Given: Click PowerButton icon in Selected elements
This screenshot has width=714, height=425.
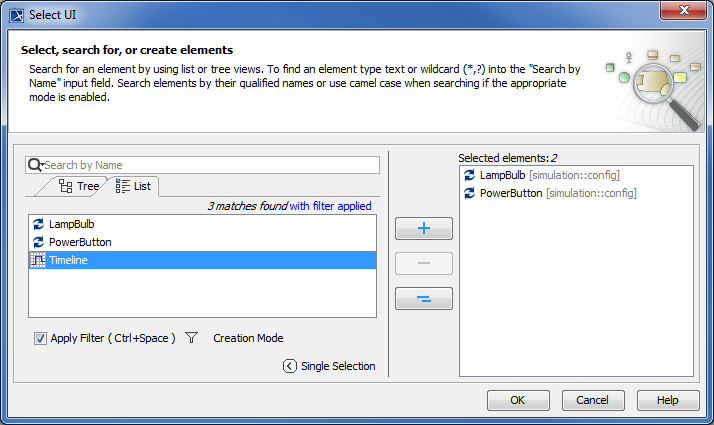Looking at the screenshot, I should pyautogui.click(x=470, y=193).
